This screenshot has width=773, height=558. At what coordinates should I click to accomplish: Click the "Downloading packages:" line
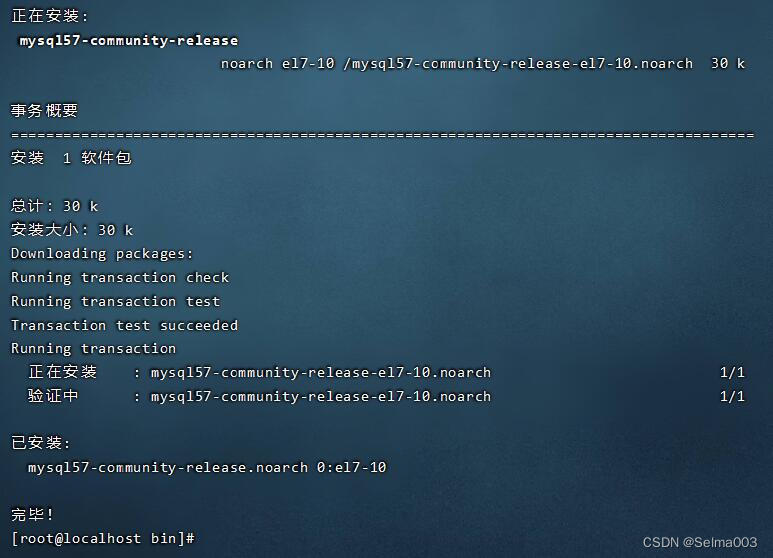[x=102, y=253]
